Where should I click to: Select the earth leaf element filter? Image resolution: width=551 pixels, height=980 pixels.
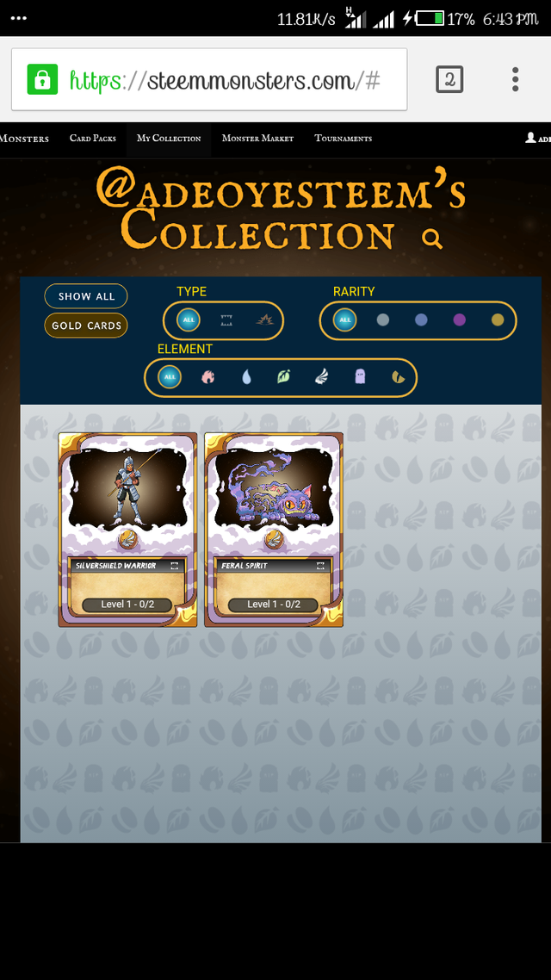[x=283, y=377]
